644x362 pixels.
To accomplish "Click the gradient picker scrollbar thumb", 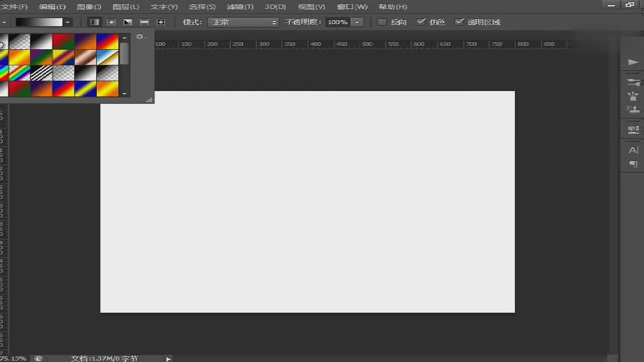I will pyautogui.click(x=124, y=53).
